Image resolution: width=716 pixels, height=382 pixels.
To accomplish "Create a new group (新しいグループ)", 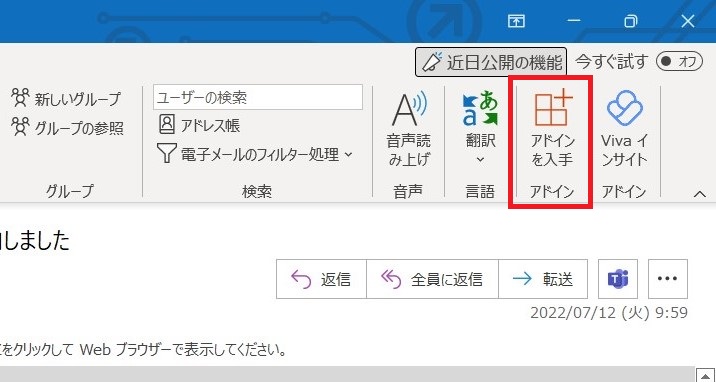I will click(67, 98).
